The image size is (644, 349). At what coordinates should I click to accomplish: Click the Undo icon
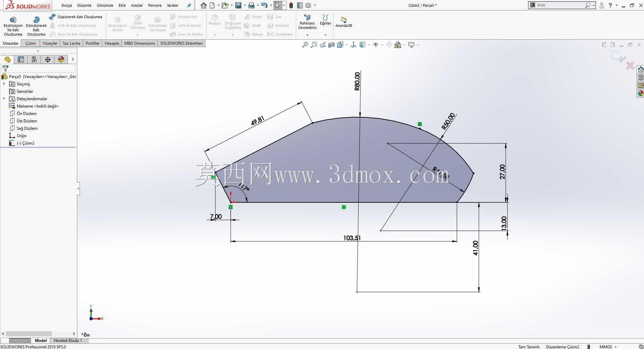coord(265,5)
